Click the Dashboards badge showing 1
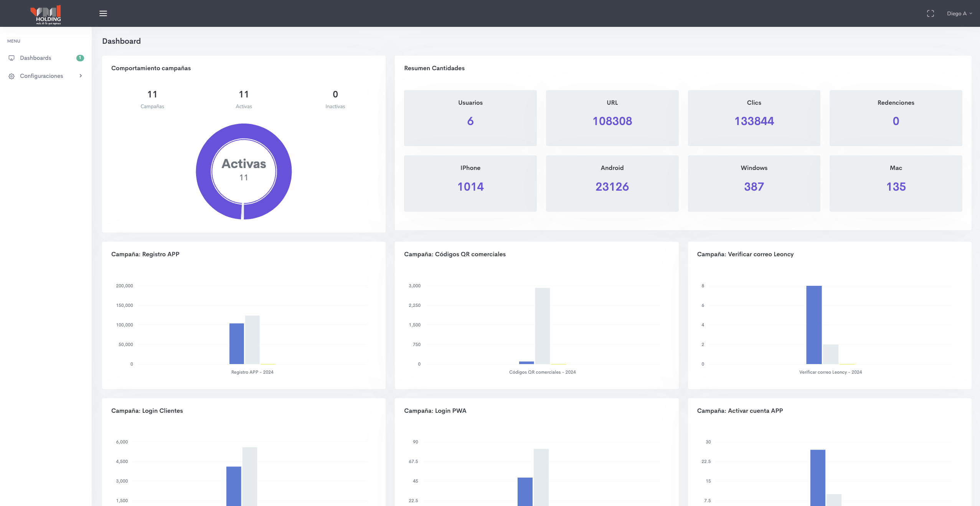This screenshot has width=980, height=506. (80, 58)
